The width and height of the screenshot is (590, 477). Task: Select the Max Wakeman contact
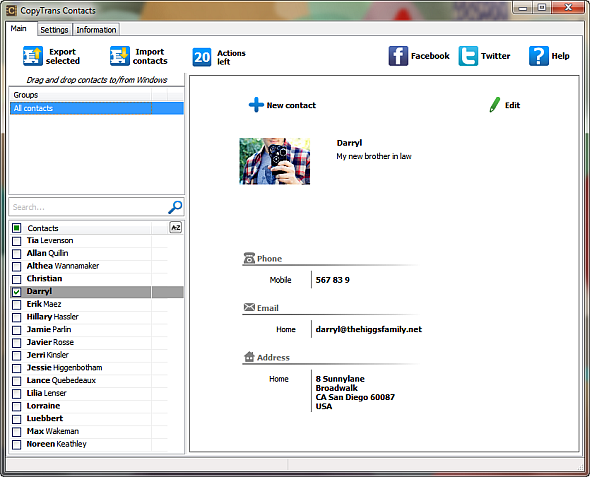point(53,431)
